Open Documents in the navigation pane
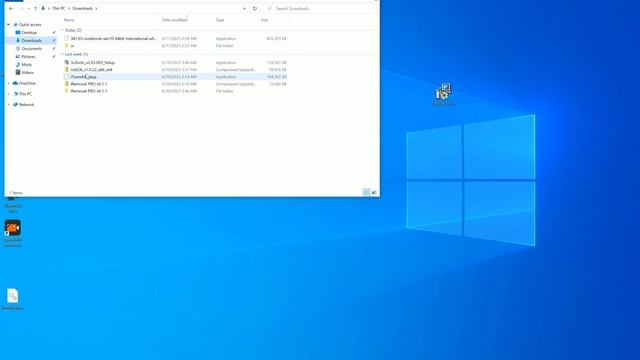The height and width of the screenshot is (360, 640). pyautogui.click(x=31, y=49)
